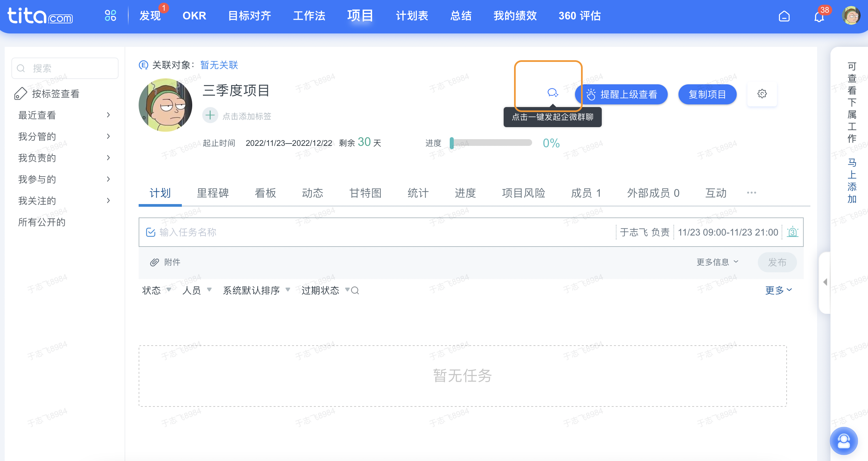This screenshot has height=461, width=868.
Task: Click 更多 expander on right side of filters
Action: 779,290
